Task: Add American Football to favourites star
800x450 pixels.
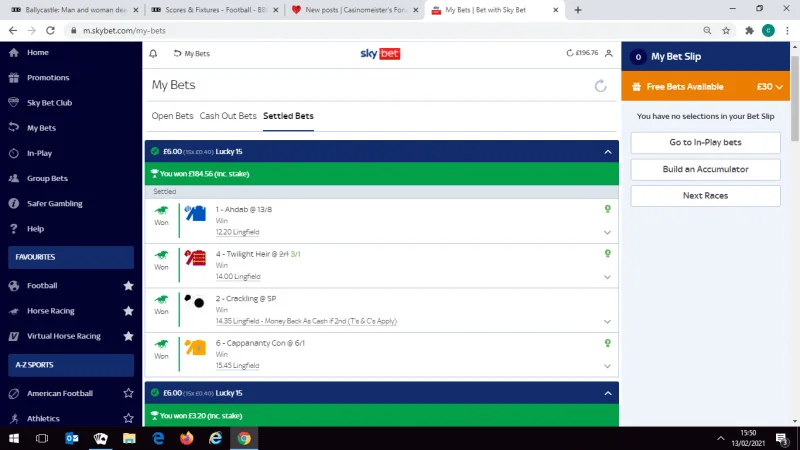Action: pyautogui.click(x=129, y=393)
